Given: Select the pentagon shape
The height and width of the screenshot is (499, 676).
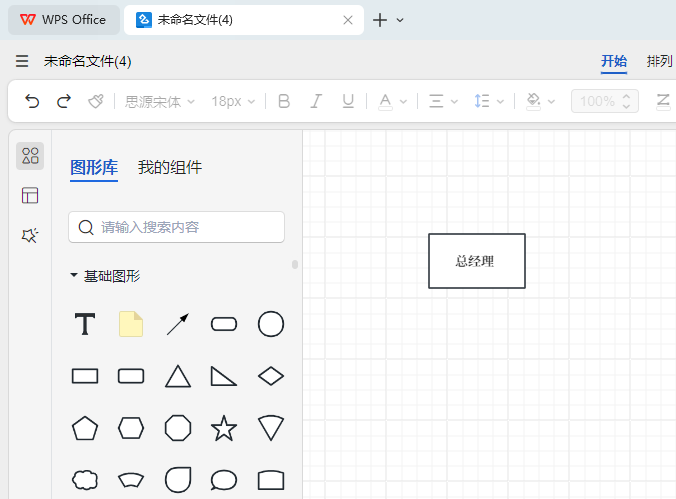Looking at the screenshot, I should tap(85, 428).
